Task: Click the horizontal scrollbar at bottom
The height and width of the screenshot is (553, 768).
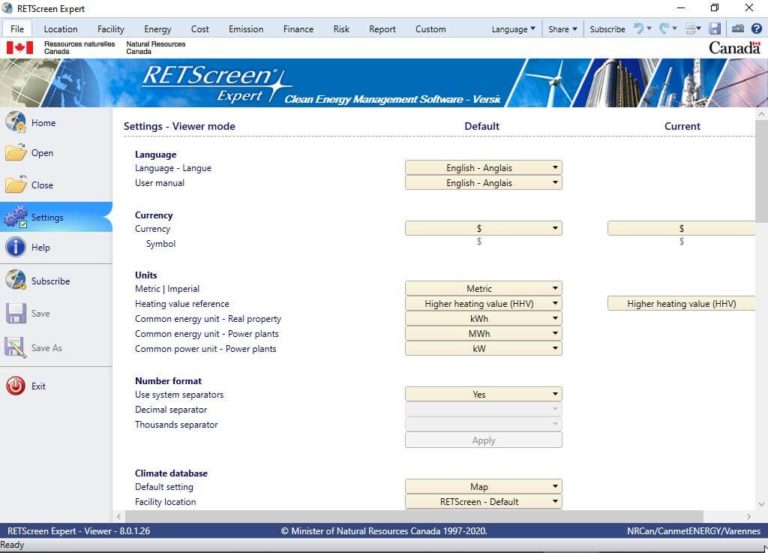Action: pyautogui.click(x=414, y=516)
